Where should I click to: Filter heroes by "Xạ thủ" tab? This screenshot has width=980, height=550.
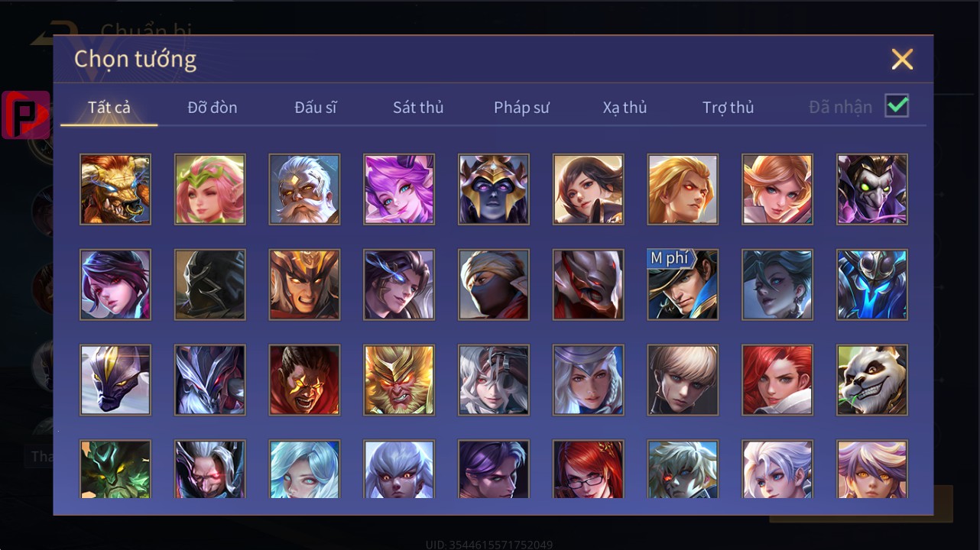click(625, 107)
